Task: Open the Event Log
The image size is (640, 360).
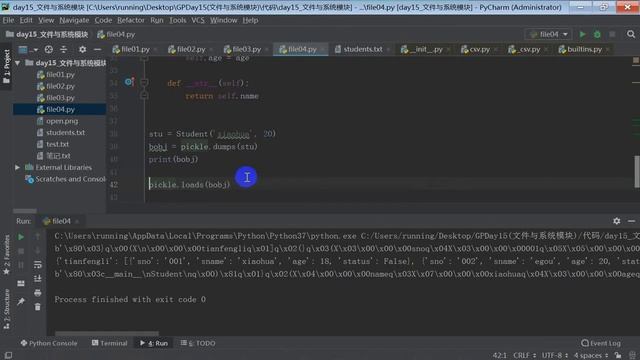Action: click(x=601, y=343)
